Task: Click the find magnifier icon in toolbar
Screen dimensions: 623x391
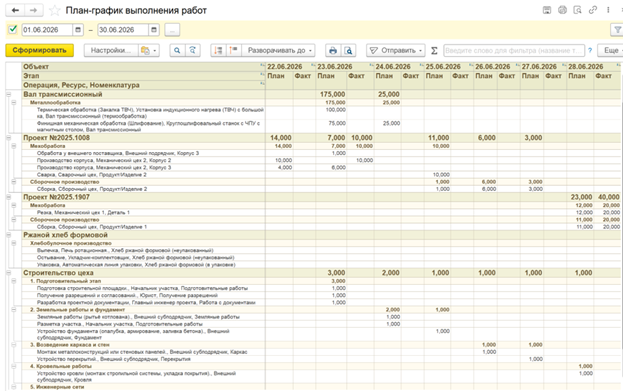Action: point(177,50)
